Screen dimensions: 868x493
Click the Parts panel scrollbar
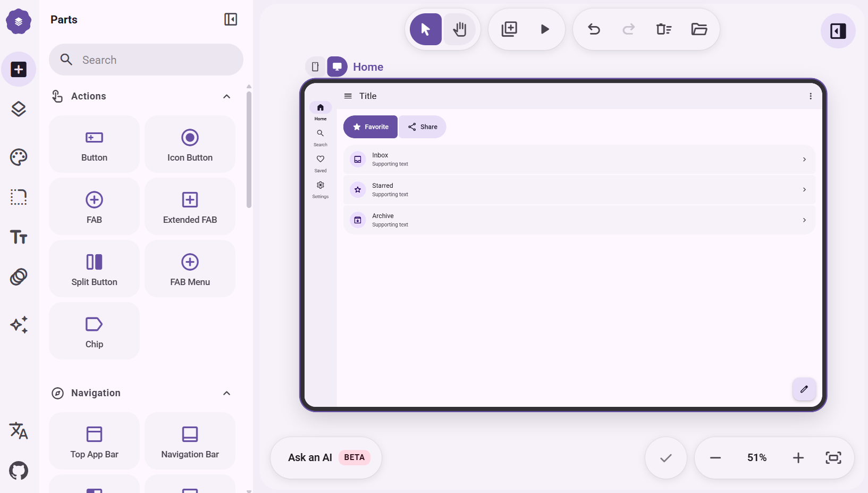pyautogui.click(x=249, y=150)
